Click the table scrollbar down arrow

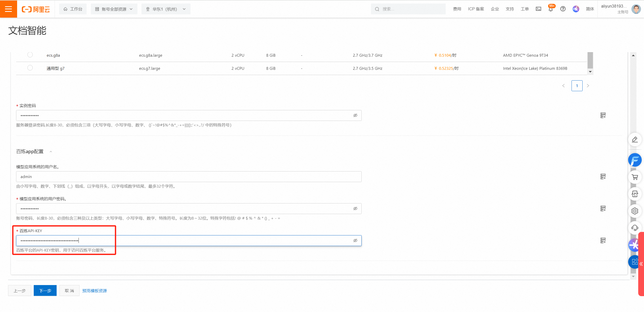[x=590, y=72]
